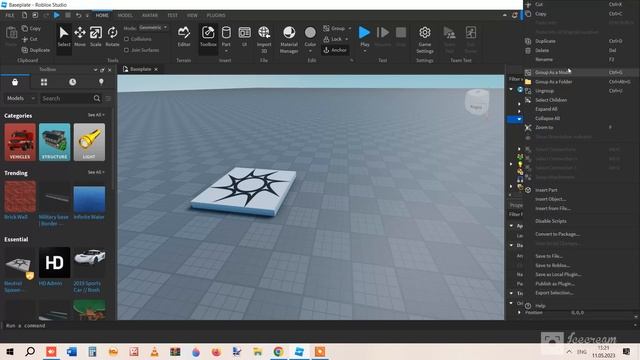Click See All next to Trending
Screen dimensions: 640x360
pyautogui.click(x=96, y=172)
